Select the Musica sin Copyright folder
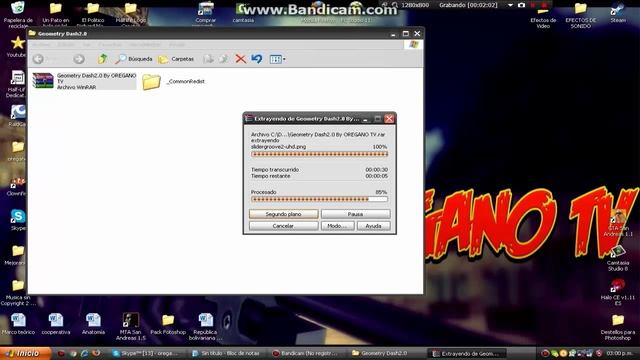Image resolution: width=640 pixels, height=360 pixels. point(18,292)
